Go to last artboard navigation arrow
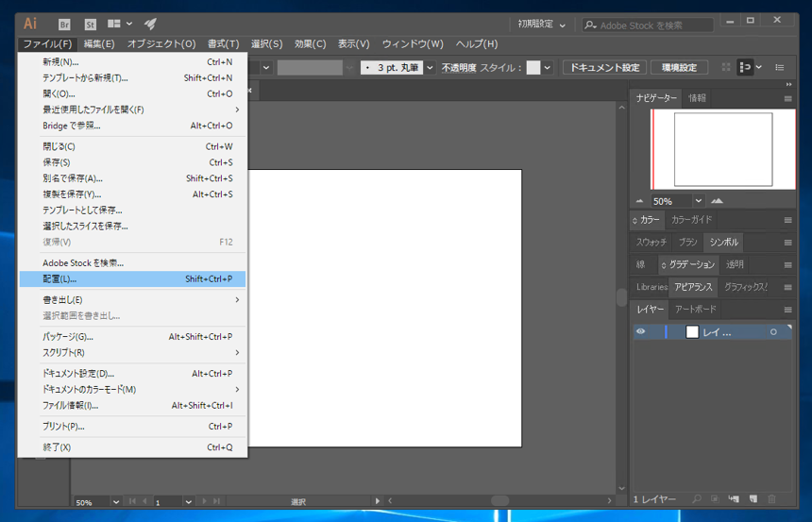 coord(216,501)
